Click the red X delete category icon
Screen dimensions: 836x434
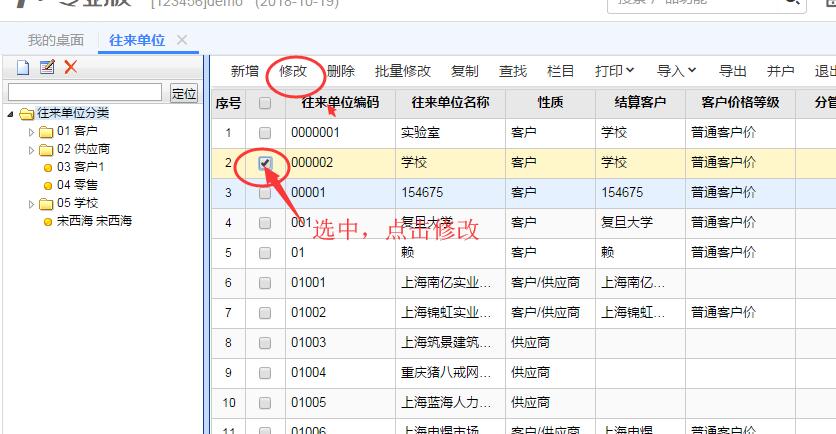tap(70, 68)
